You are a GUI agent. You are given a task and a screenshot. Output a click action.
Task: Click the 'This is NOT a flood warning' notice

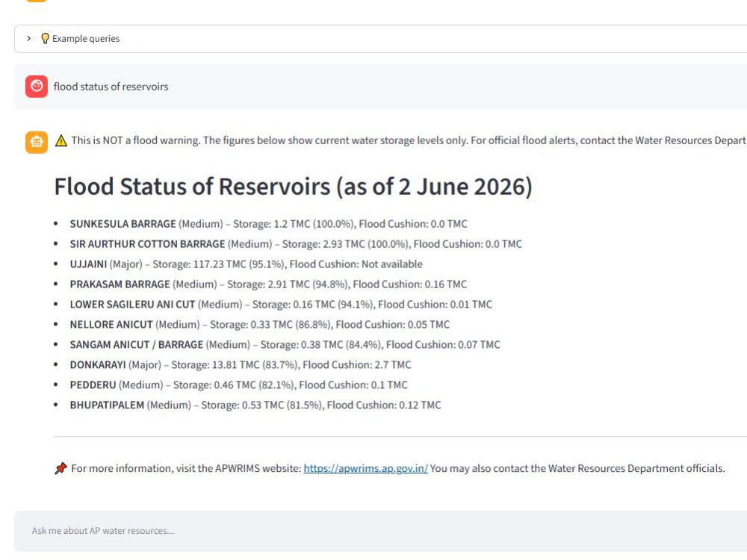(409, 141)
